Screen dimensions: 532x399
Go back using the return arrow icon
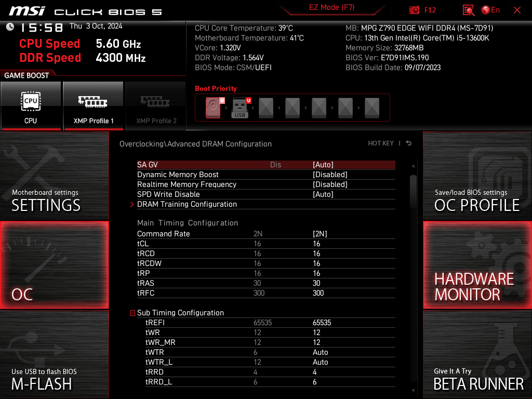tap(409, 143)
